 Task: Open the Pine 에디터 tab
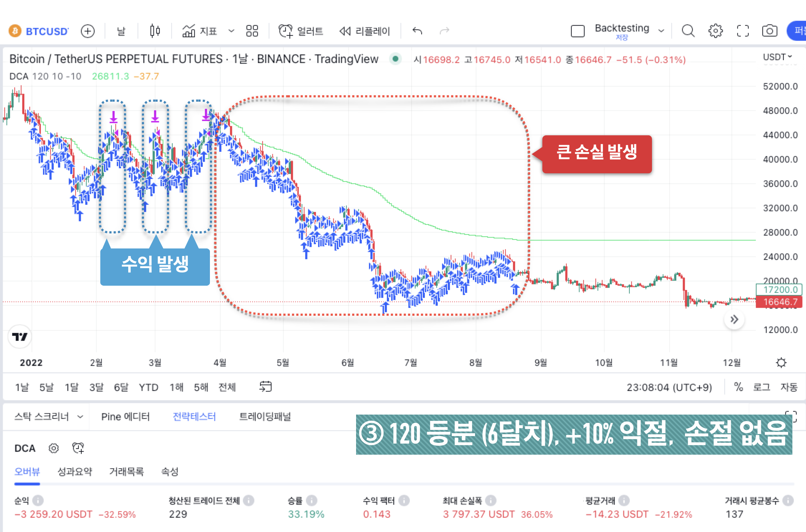pyautogui.click(x=125, y=416)
